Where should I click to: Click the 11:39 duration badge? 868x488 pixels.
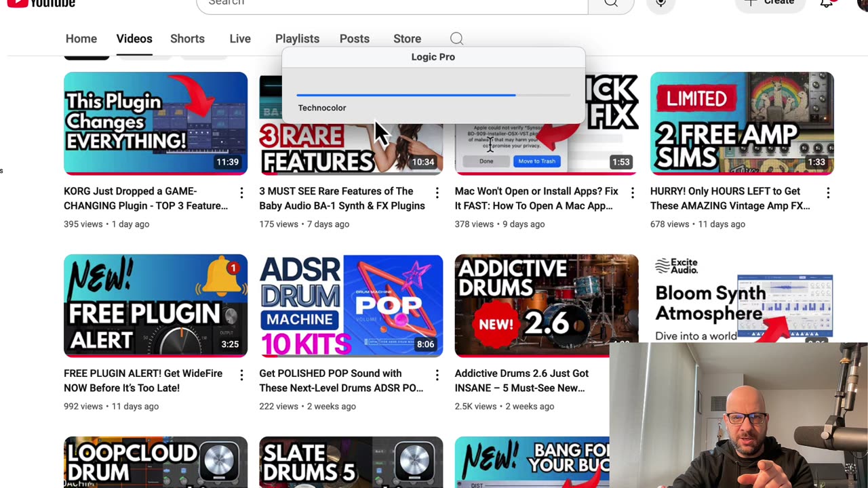point(227,162)
